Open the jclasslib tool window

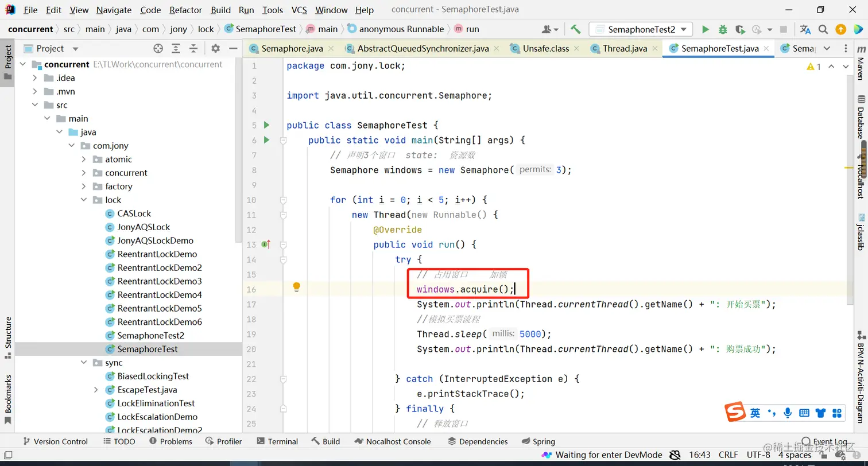[x=861, y=232]
